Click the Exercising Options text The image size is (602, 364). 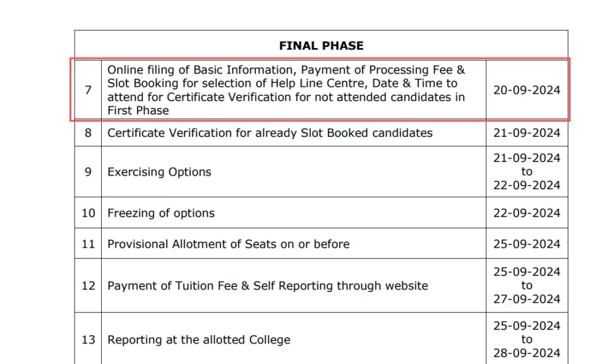point(159,172)
